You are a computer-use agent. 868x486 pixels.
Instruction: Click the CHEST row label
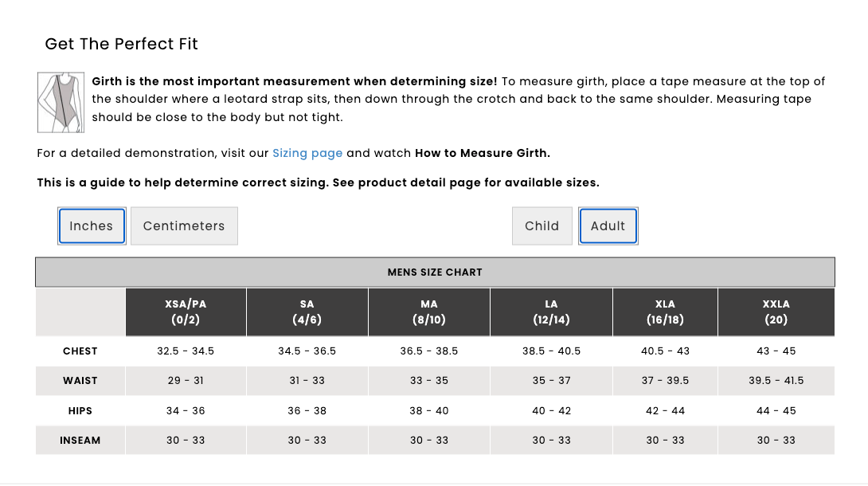[80, 351]
